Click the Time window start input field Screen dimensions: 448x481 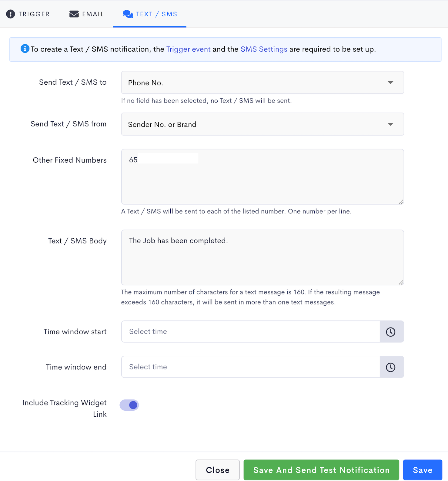point(250,332)
